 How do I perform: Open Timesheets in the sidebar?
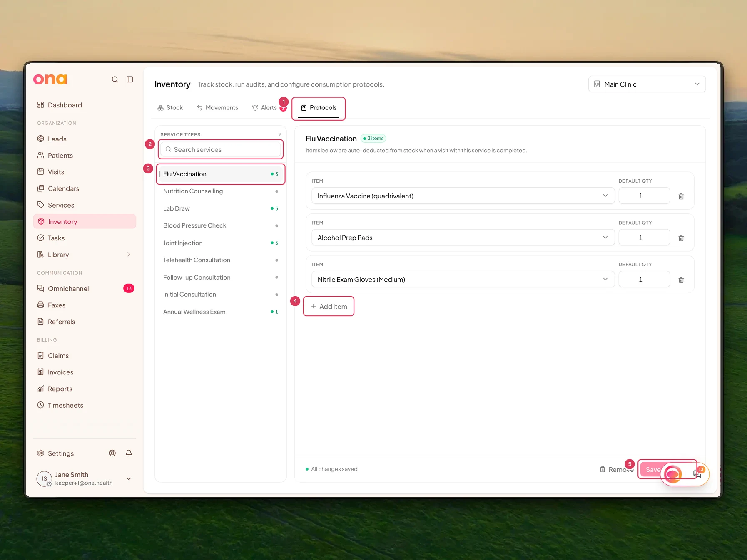coord(85,405)
